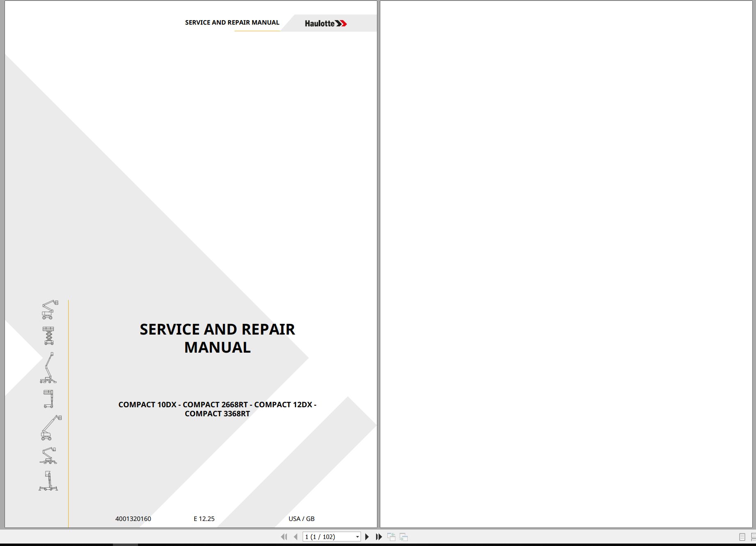Click the Haulotte logo in header

[x=326, y=23]
